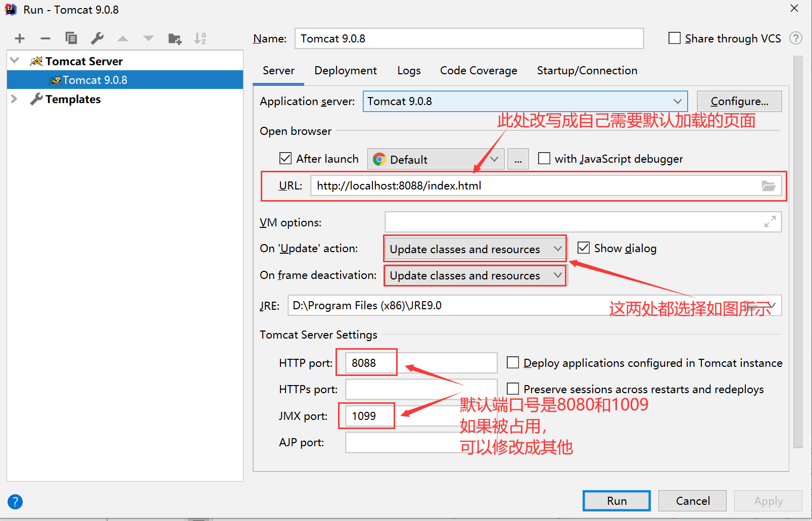This screenshot has width=812, height=521.
Task: Switch to the Deployment tab
Action: [346, 71]
